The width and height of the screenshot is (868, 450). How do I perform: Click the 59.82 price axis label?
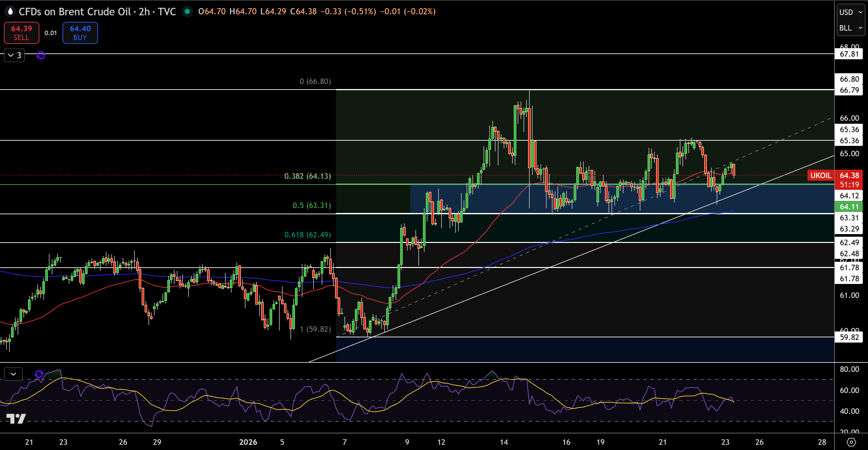[x=849, y=337]
